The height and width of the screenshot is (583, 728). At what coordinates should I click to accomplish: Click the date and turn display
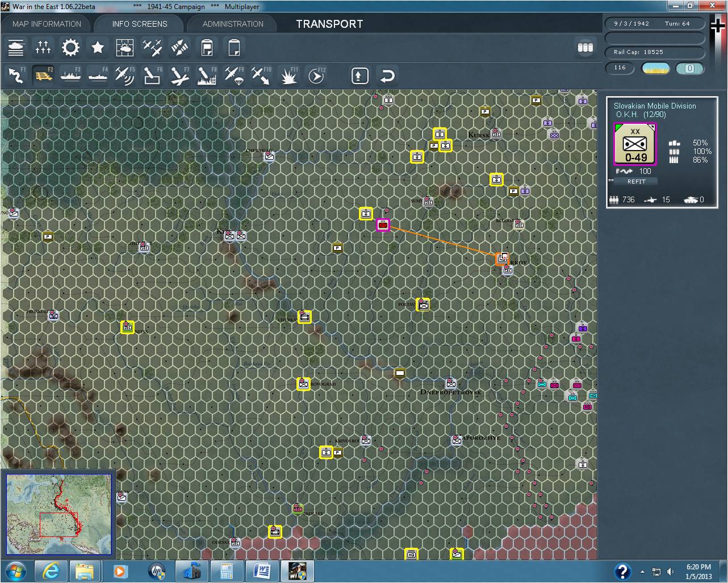(655, 24)
